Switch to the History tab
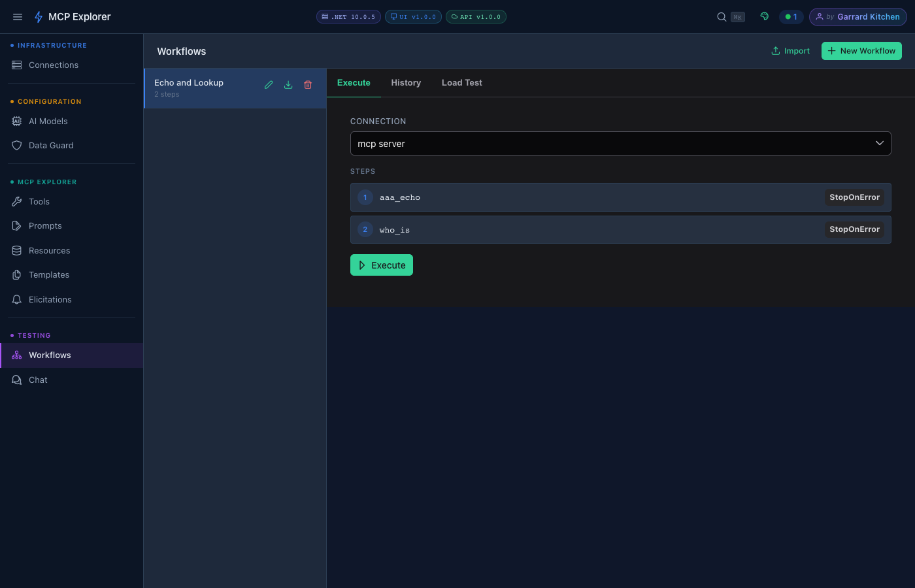Image resolution: width=915 pixels, height=588 pixels. click(x=406, y=82)
